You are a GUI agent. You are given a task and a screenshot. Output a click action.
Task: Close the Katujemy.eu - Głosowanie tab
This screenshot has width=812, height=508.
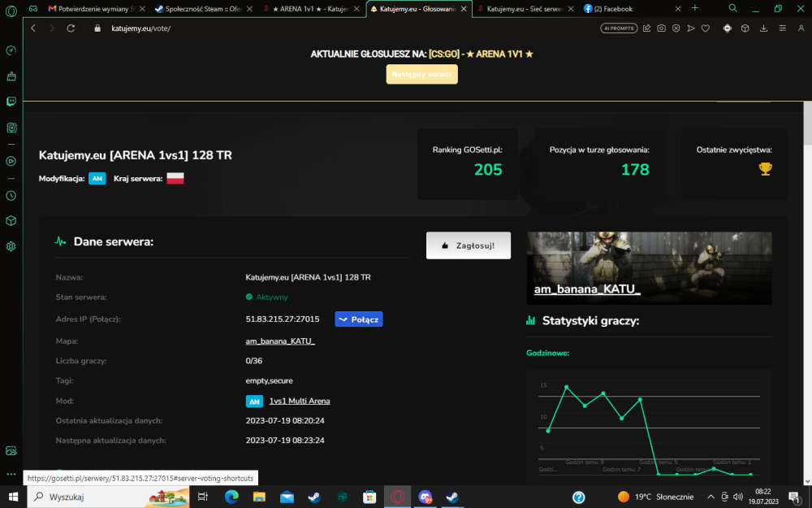pos(464,9)
